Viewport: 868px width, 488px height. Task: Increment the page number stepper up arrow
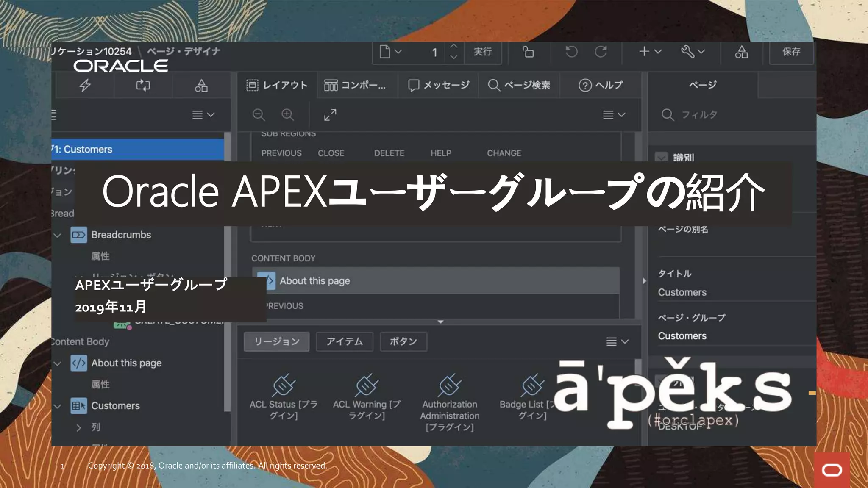pyautogui.click(x=453, y=46)
